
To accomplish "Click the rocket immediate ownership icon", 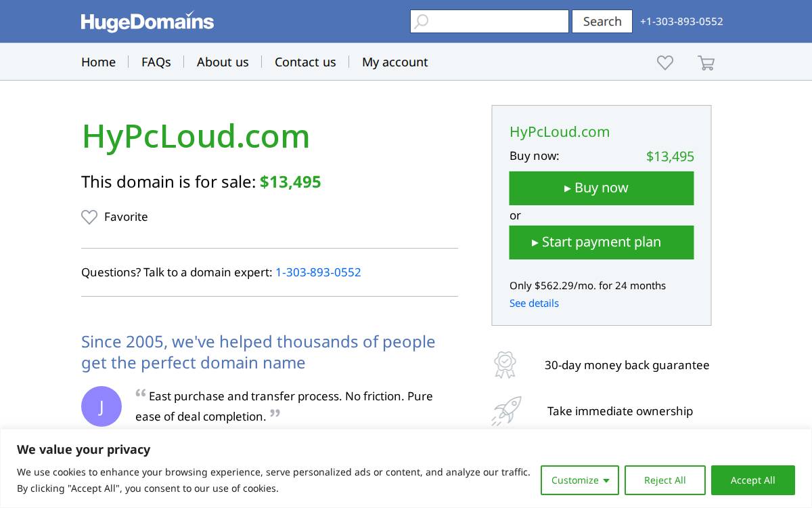I will coord(506,411).
